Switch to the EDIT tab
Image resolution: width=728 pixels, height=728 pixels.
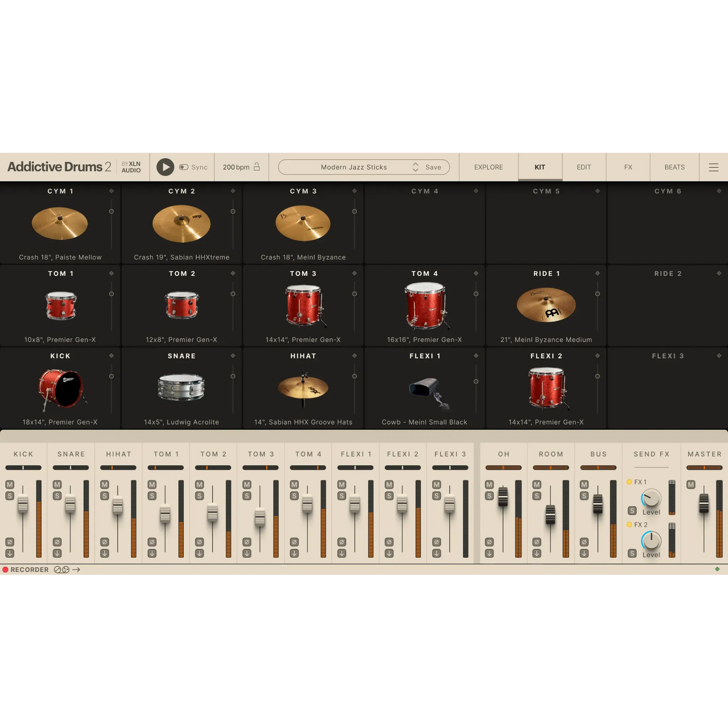(583, 167)
